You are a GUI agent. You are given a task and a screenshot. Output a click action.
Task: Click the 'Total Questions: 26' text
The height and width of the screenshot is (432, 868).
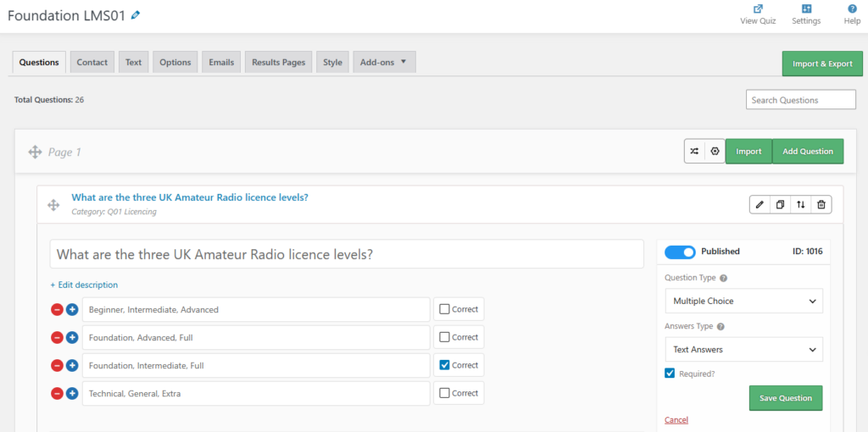(x=49, y=100)
